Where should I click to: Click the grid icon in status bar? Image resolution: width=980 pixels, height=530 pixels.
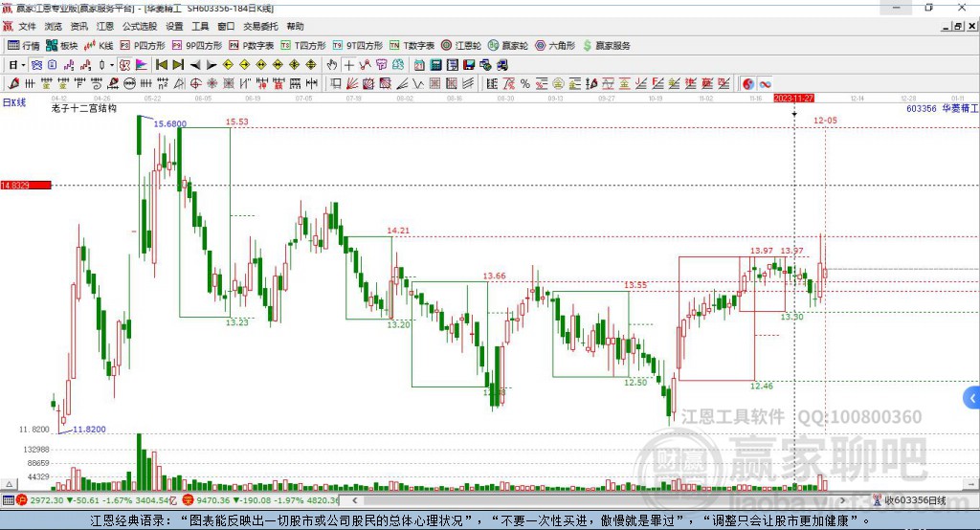pyautogui.click(x=8, y=500)
